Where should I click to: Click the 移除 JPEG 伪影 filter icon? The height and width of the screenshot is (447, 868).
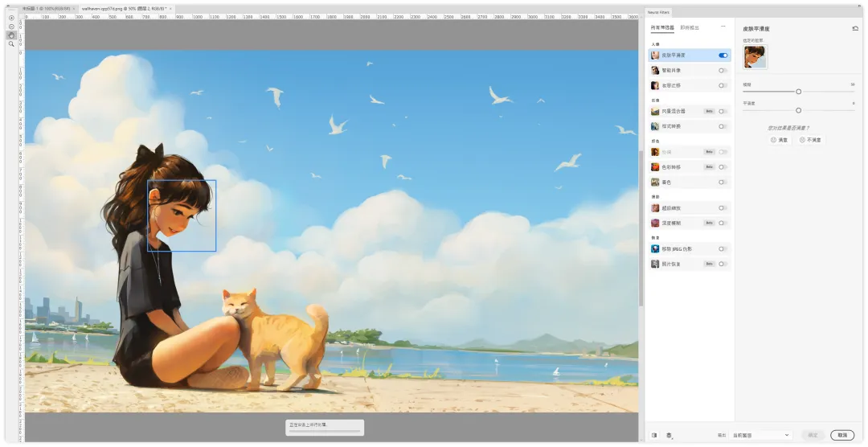coord(656,249)
